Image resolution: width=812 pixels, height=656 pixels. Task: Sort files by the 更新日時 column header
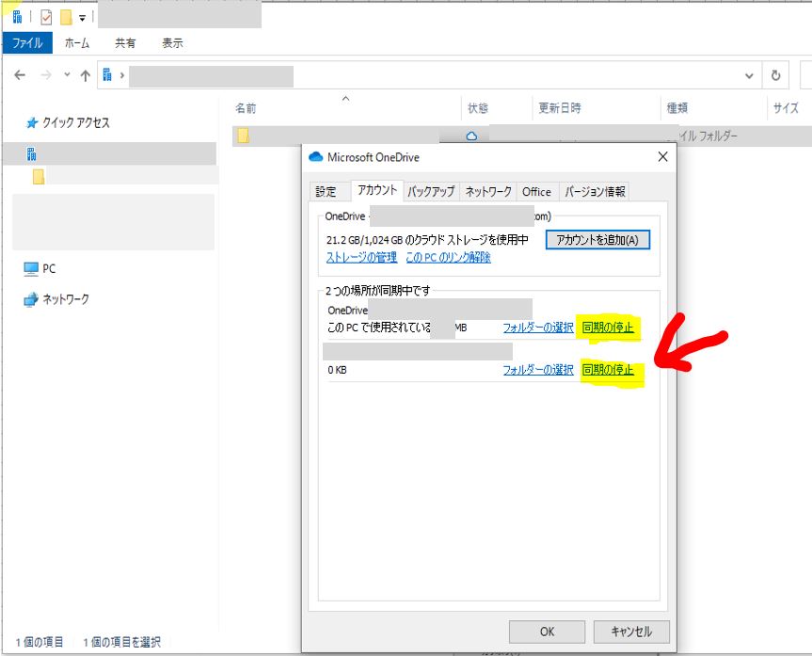[x=559, y=108]
